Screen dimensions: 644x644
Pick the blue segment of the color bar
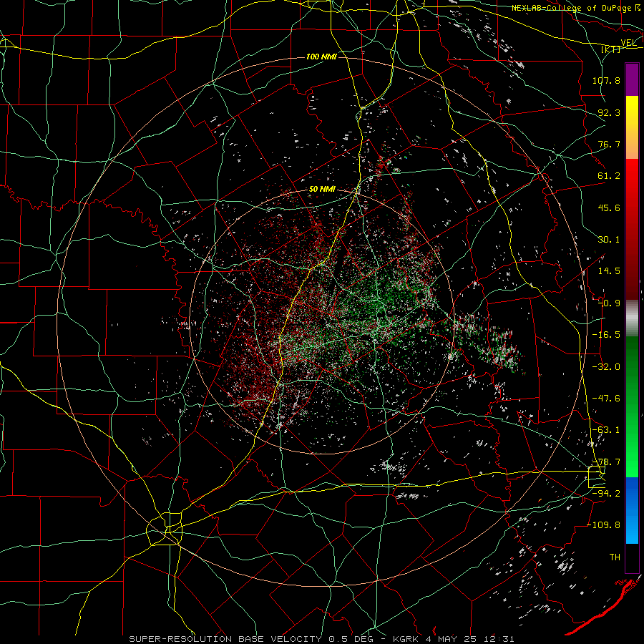[632, 510]
